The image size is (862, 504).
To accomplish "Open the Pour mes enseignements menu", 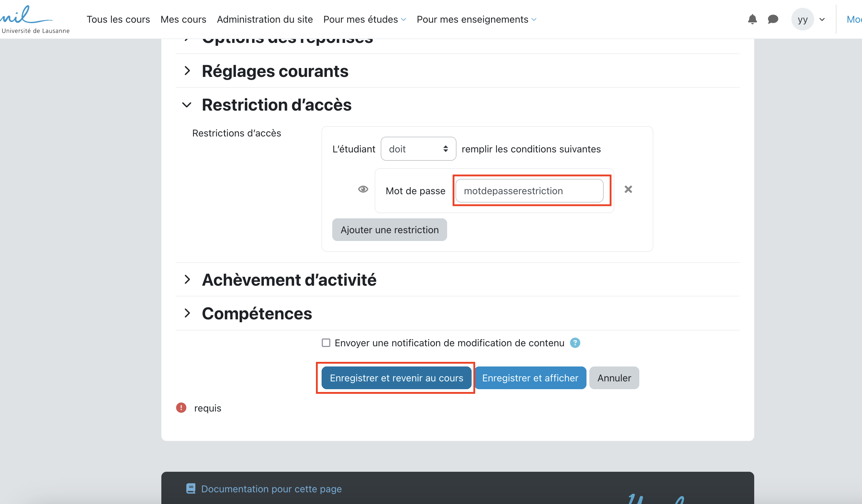I will tap(476, 19).
